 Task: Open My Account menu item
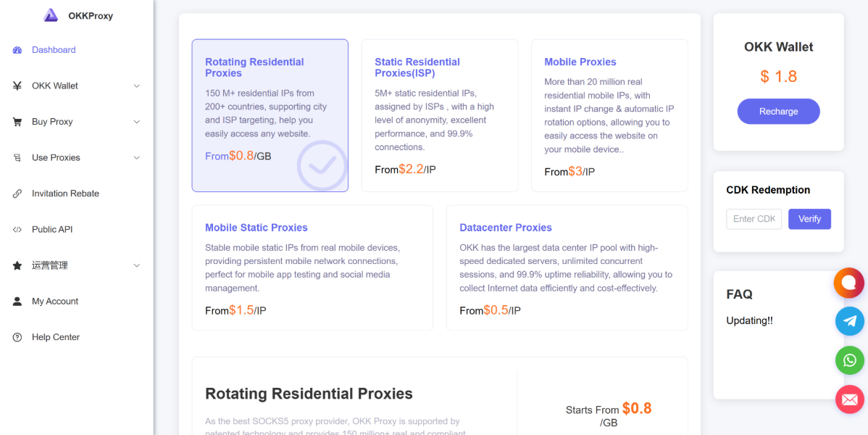click(76, 302)
